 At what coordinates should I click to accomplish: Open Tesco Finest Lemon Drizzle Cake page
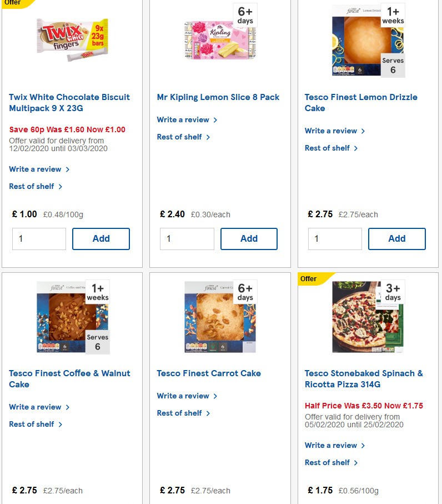pyautogui.click(x=361, y=102)
